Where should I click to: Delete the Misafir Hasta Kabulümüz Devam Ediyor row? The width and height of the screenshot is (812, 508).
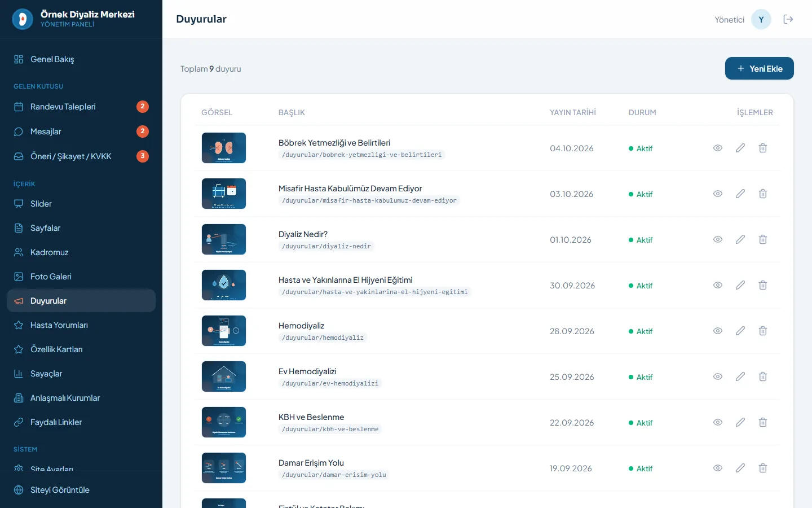[763, 194]
